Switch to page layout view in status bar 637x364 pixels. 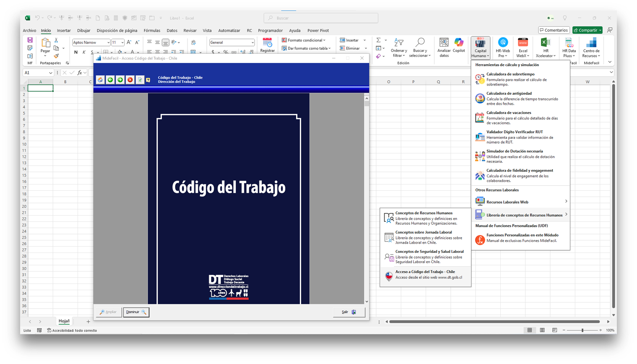pyautogui.click(x=542, y=330)
